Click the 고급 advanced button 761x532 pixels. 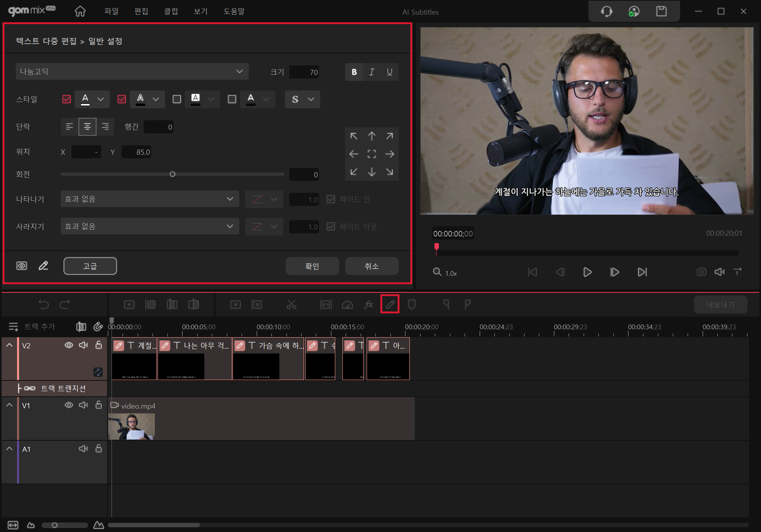click(x=90, y=266)
